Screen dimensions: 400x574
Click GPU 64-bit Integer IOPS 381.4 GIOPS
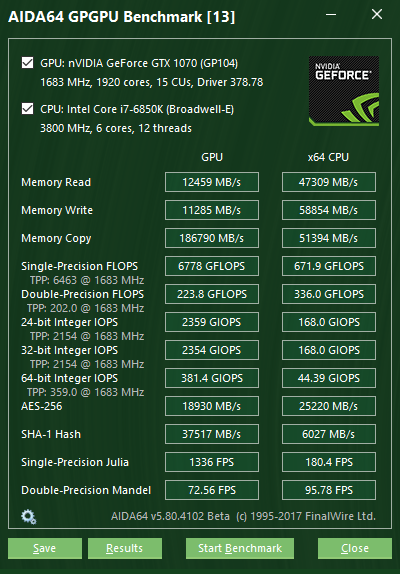212,378
